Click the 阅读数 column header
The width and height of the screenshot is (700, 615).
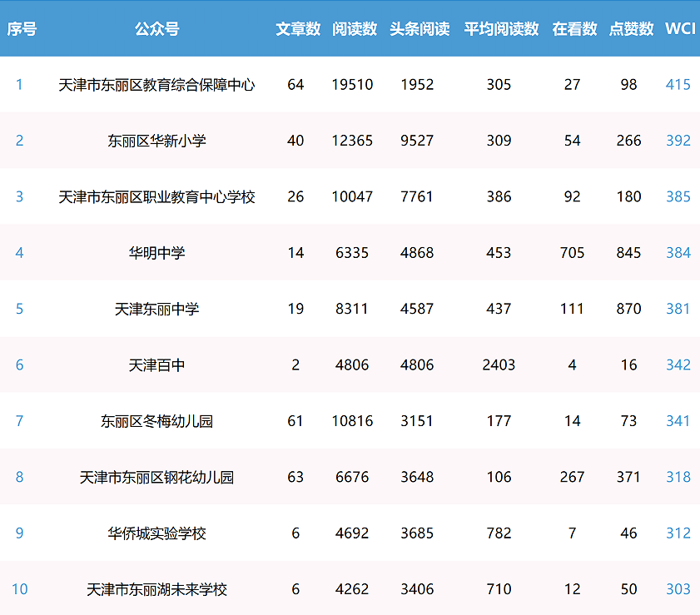click(355, 29)
